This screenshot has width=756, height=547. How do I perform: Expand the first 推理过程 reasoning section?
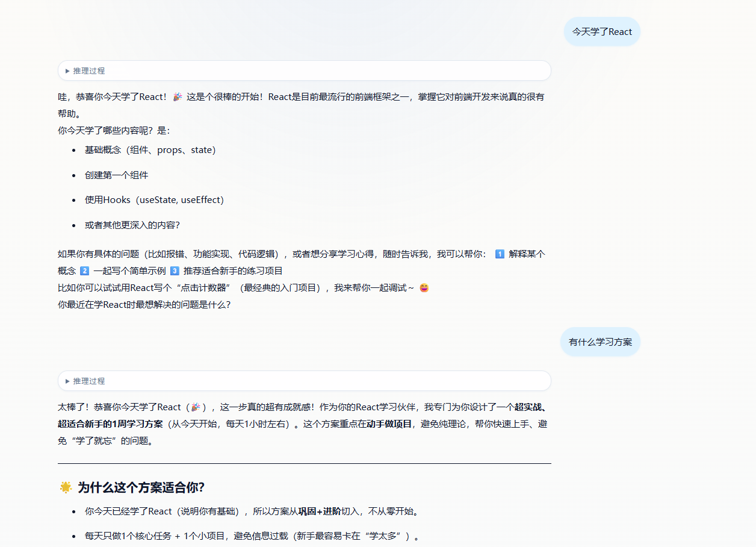[304, 70]
